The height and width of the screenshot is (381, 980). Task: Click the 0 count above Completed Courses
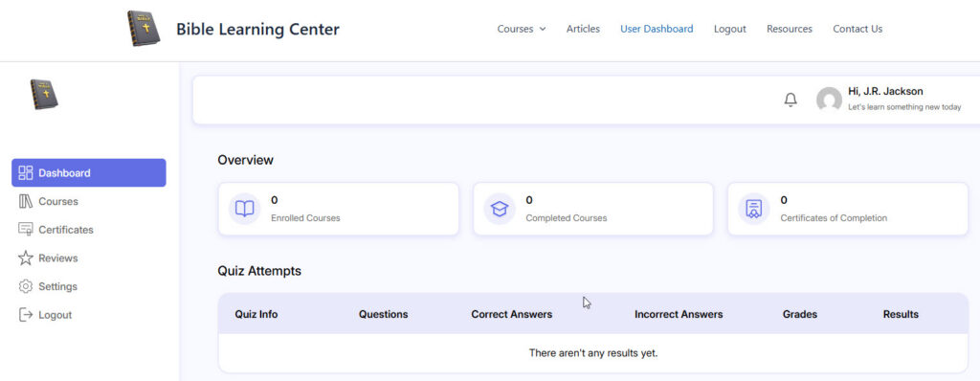click(x=529, y=200)
